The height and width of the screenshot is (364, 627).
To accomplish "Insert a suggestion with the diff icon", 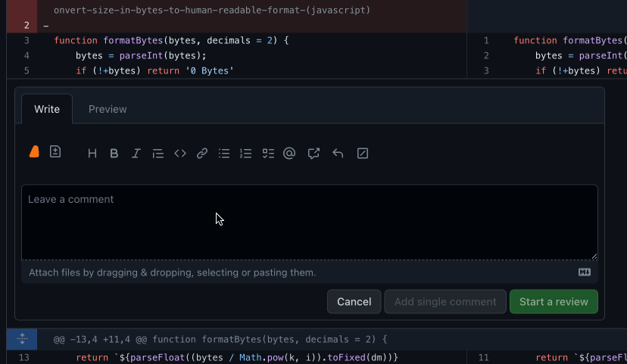I will (x=55, y=152).
